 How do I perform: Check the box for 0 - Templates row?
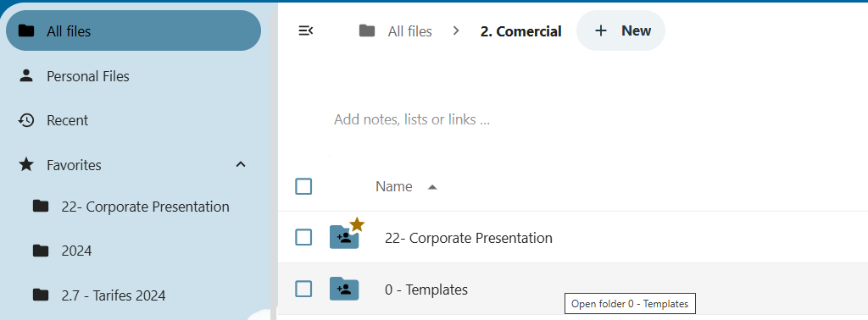point(303,289)
